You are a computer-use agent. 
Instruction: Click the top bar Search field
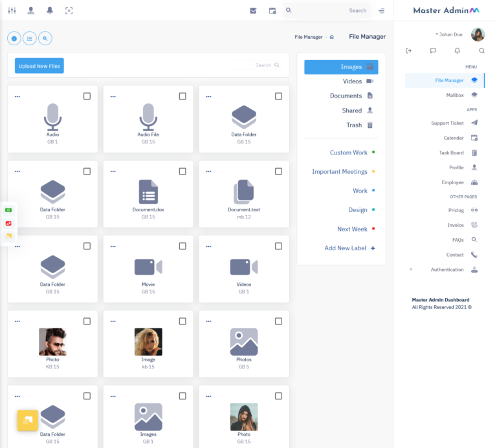pyautogui.click(x=327, y=10)
